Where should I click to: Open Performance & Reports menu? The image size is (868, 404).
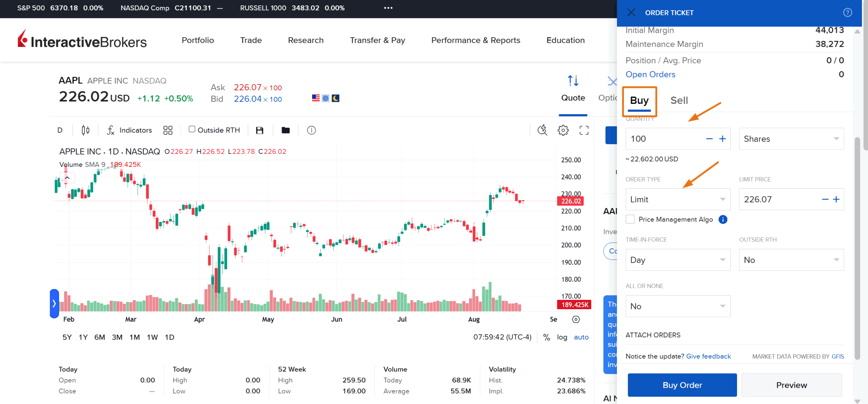point(476,40)
